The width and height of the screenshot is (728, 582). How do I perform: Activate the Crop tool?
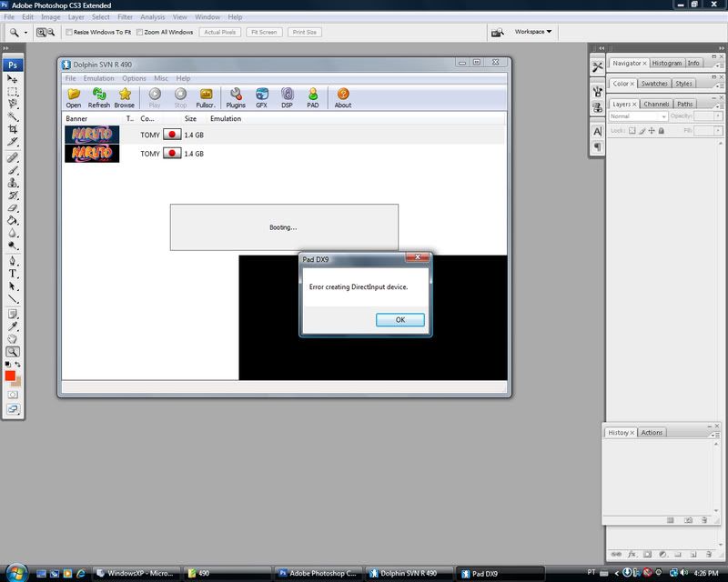pyautogui.click(x=13, y=128)
